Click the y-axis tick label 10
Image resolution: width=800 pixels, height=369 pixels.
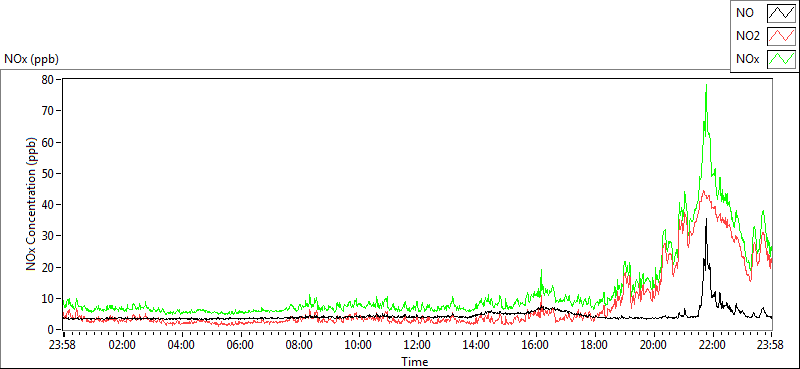click(49, 299)
